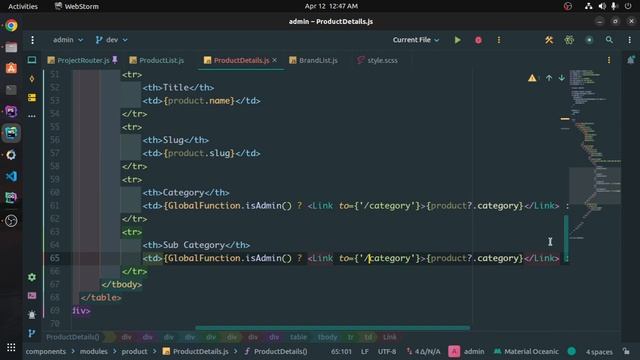Viewport: 640px width, 360px height.
Task: Toggle the ProjectRouter.js tab pin
Action: 115,60
